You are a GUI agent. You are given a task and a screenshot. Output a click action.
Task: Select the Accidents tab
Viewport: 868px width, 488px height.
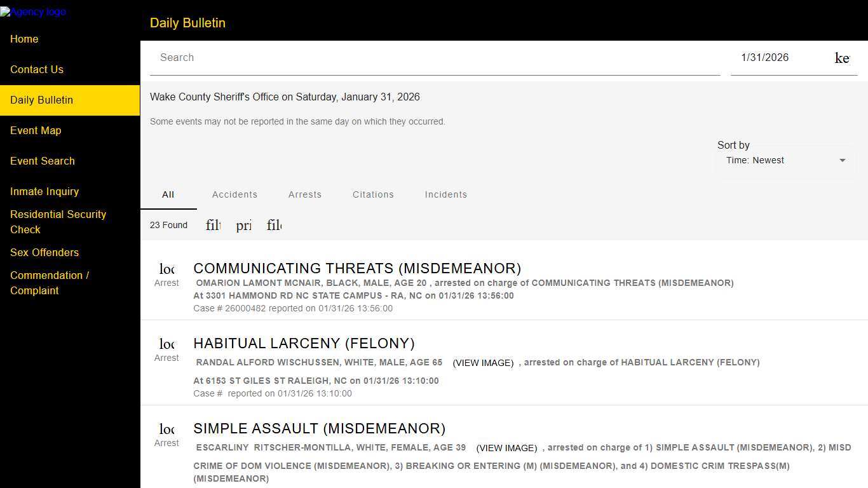(234, 194)
